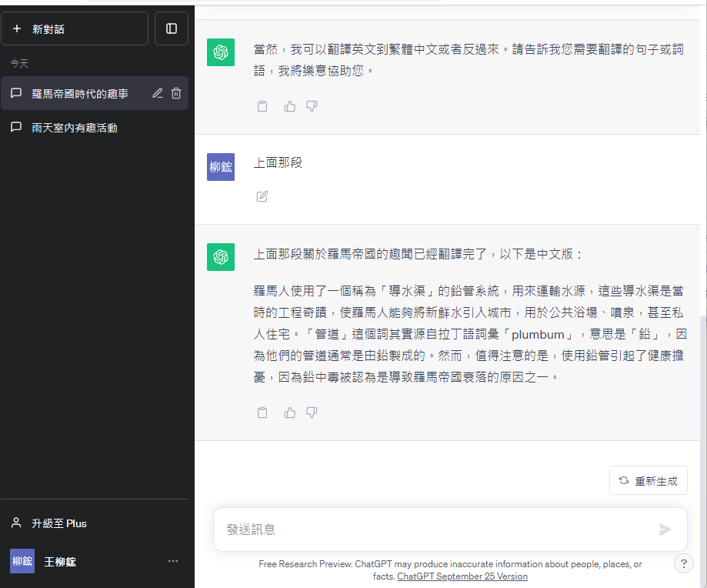This screenshot has width=707, height=588.
Task: Click the word plumbum in the reply
Action: coord(538,335)
